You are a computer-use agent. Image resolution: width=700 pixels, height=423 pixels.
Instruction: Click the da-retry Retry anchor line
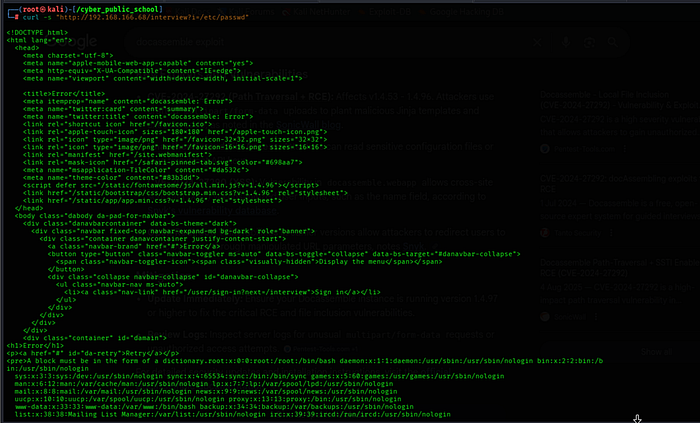(92, 353)
